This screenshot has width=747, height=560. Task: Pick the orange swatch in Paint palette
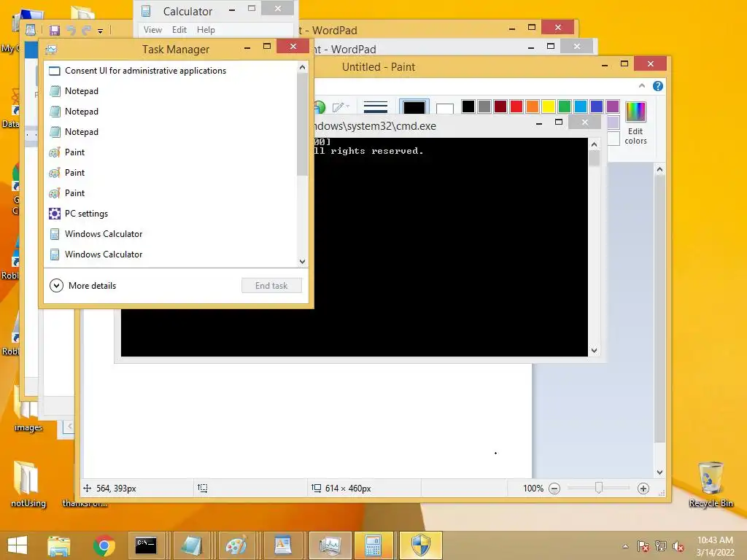533,106
